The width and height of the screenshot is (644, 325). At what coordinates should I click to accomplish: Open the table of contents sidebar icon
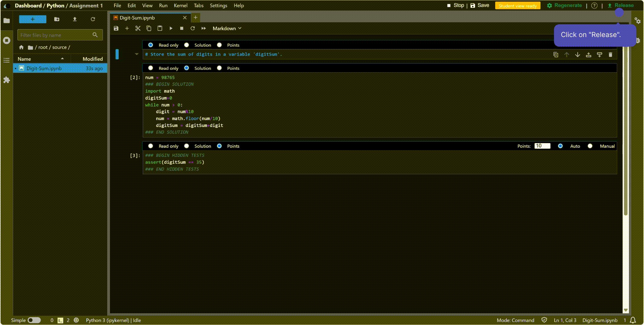point(7,60)
